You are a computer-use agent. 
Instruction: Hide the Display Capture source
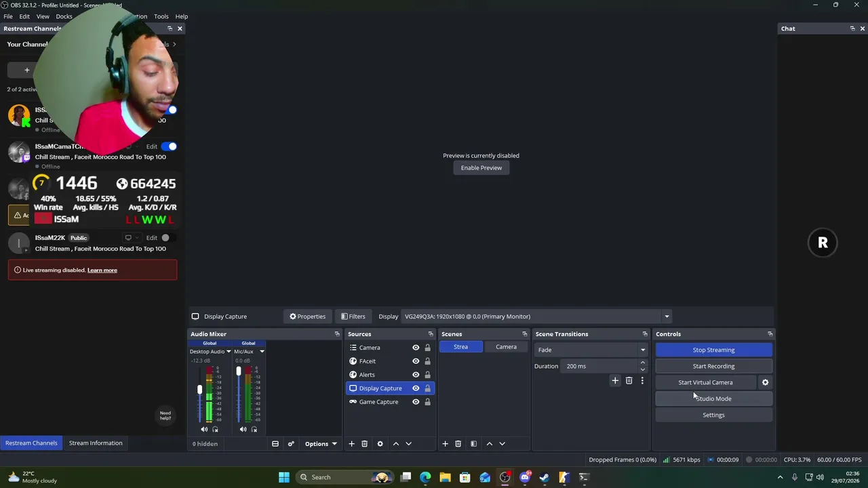(416, 388)
